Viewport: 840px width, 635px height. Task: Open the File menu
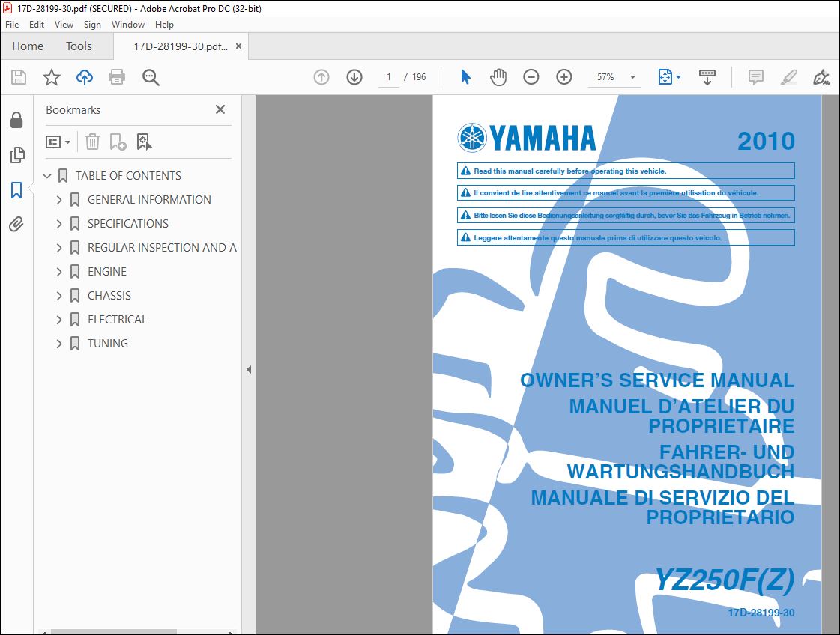12,25
